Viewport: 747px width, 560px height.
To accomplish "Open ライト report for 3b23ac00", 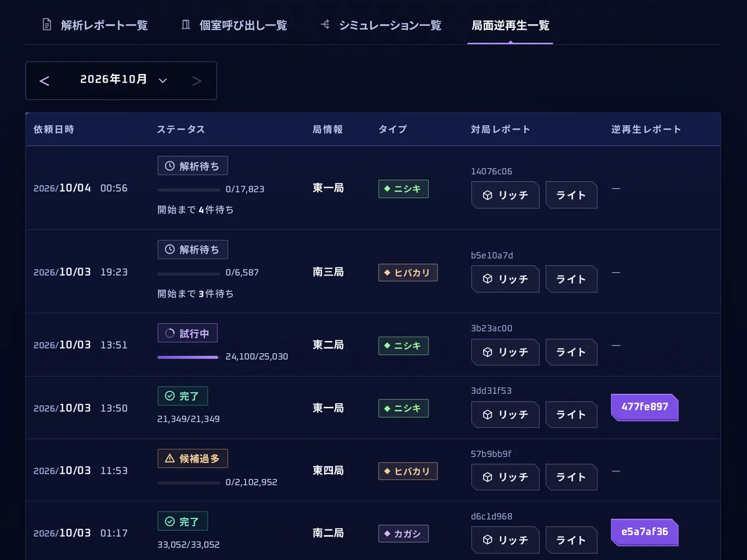I will 571,352.
